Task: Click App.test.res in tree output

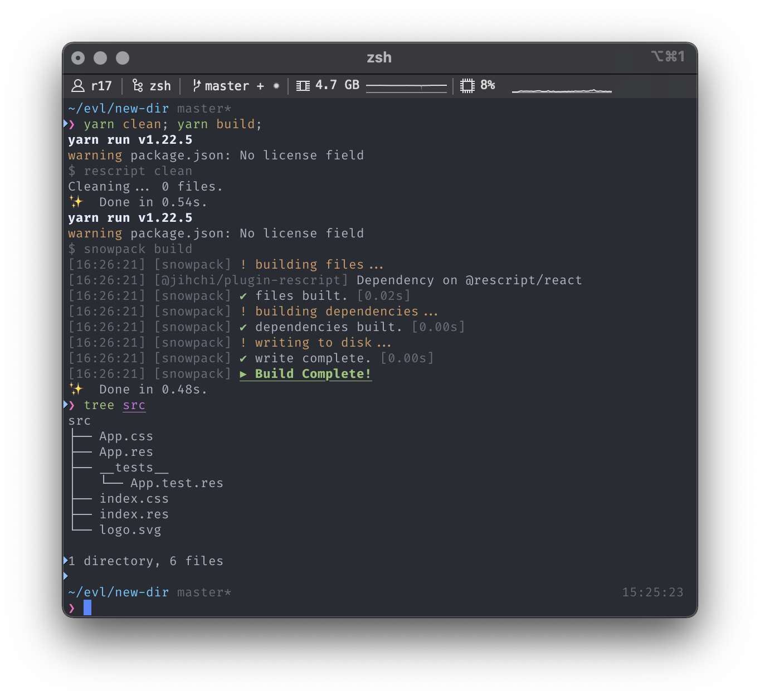Action: tap(177, 483)
